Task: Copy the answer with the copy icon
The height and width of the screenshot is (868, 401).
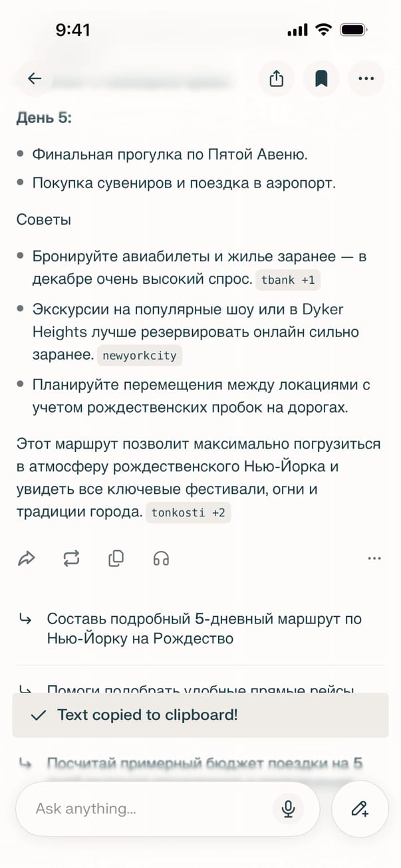Action: 116,559
